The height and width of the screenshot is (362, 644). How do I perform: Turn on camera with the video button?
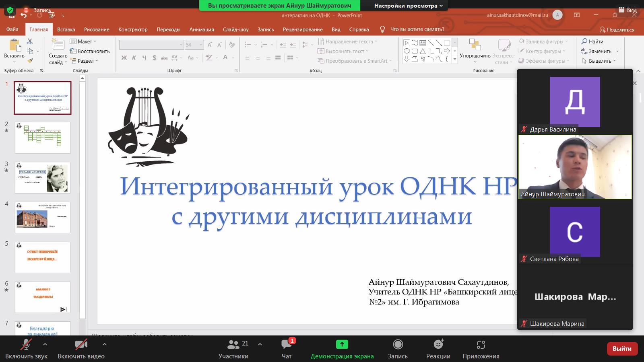pyautogui.click(x=81, y=345)
